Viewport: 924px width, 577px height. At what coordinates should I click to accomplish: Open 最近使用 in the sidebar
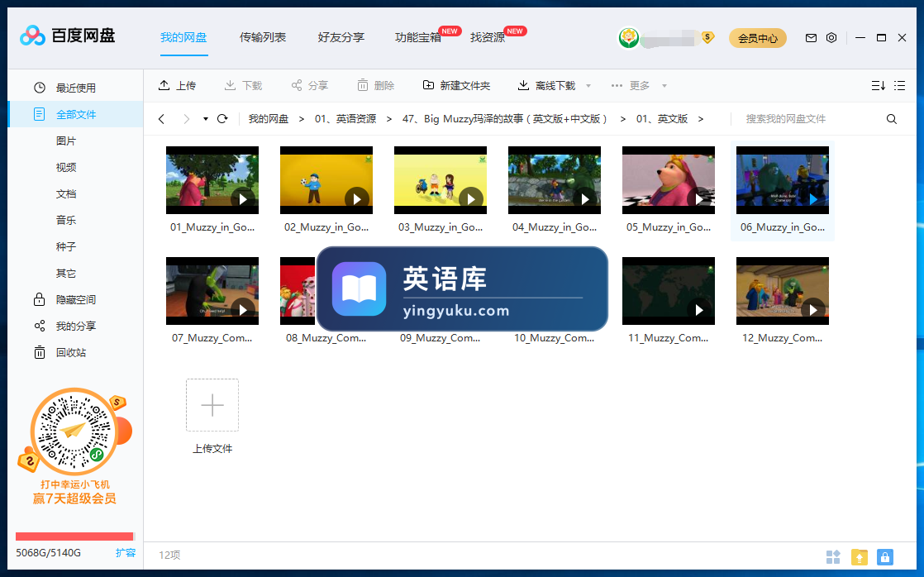[75, 88]
